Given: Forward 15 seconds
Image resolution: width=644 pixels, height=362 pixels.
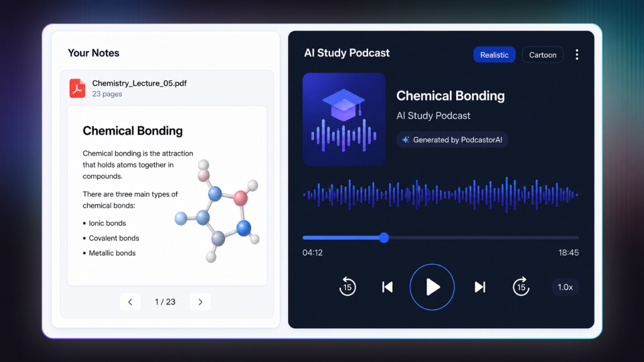Looking at the screenshot, I should pyautogui.click(x=521, y=286).
